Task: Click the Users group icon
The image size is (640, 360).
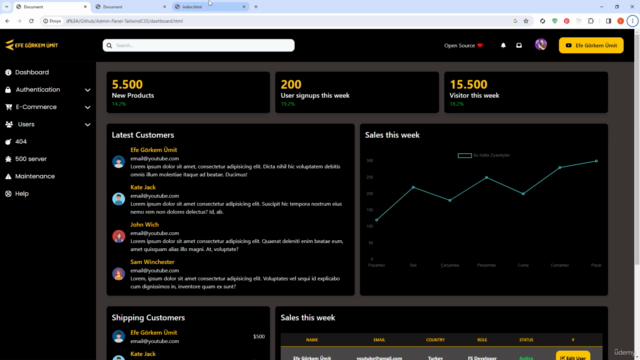Action: pyautogui.click(x=9, y=124)
